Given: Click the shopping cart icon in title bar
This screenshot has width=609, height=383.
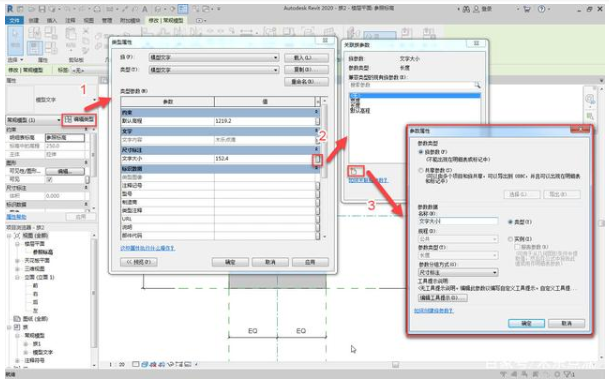Looking at the screenshot, I should pyautogui.click(x=527, y=9).
